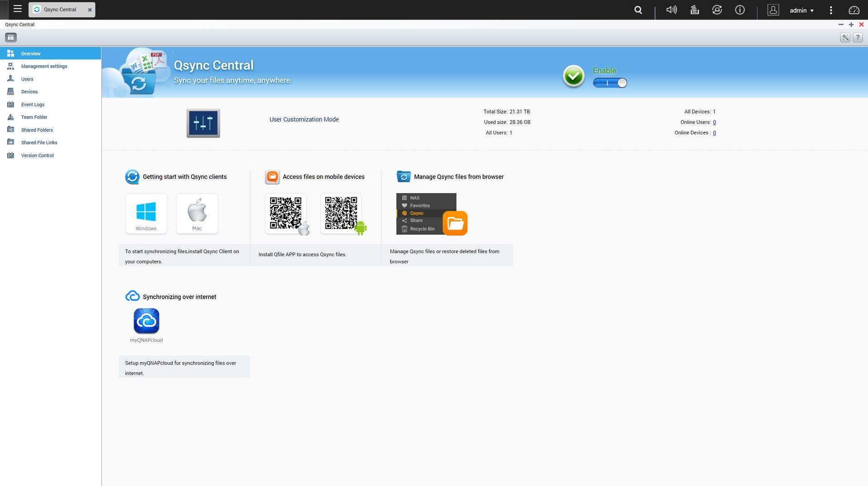This screenshot has width=868, height=486.
Task: Click 'Setup myQNAPcloud for synchronizing' description text
Action: coord(180,368)
